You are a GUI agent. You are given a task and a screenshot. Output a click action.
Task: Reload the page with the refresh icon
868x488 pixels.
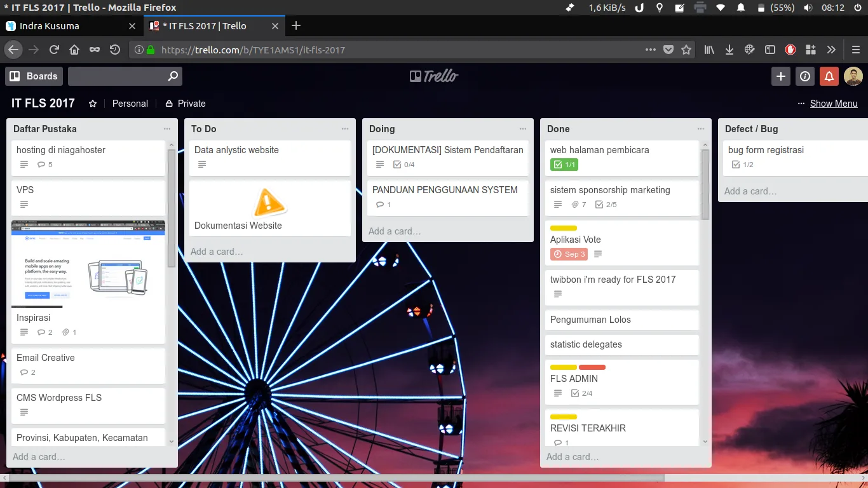(55, 50)
